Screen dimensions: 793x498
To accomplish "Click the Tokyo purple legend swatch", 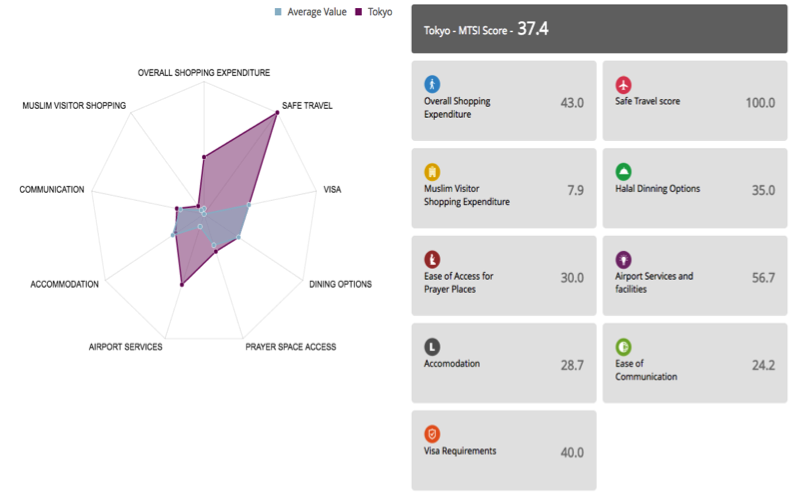I will point(358,12).
